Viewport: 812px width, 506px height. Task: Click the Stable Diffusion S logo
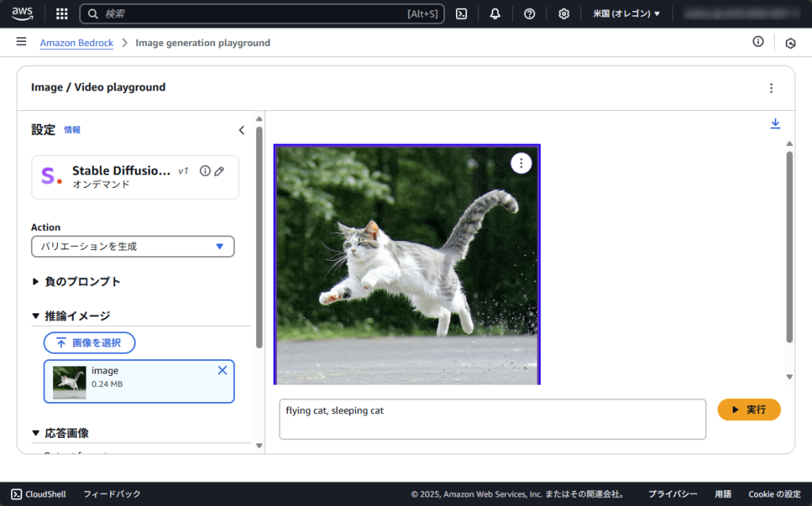[52, 176]
